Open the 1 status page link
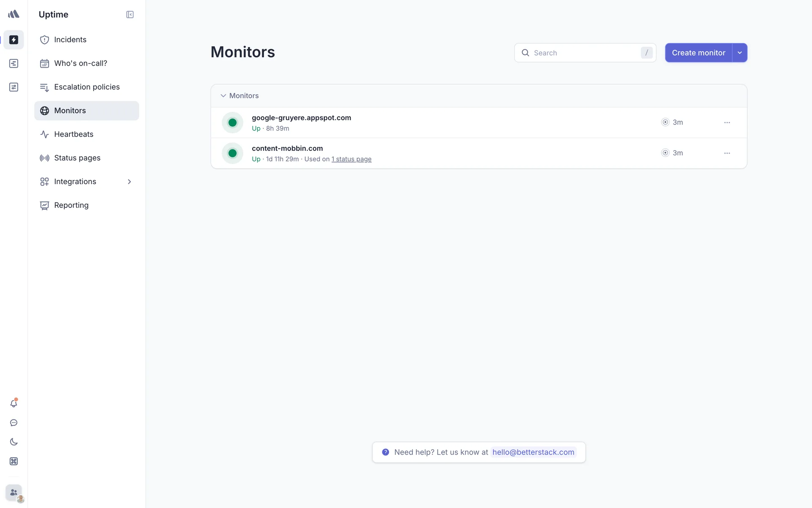Viewport: 812px width, 508px height. (x=351, y=159)
